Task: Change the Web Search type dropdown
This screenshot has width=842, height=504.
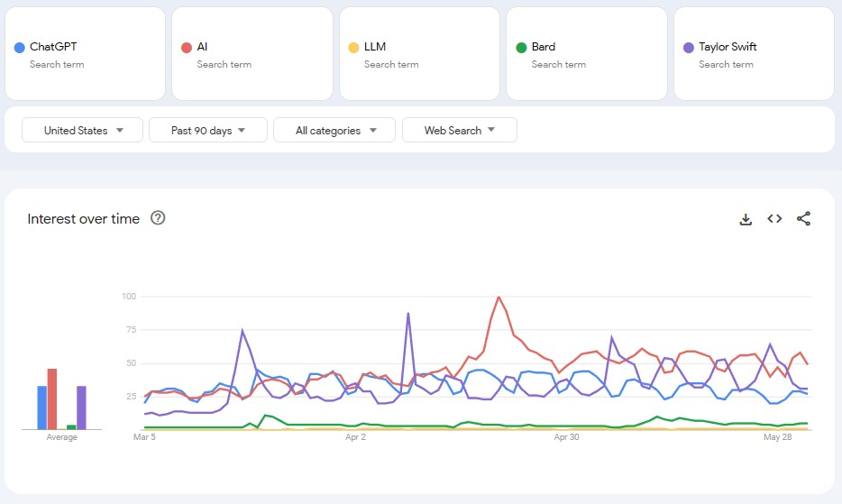Action: [x=460, y=130]
